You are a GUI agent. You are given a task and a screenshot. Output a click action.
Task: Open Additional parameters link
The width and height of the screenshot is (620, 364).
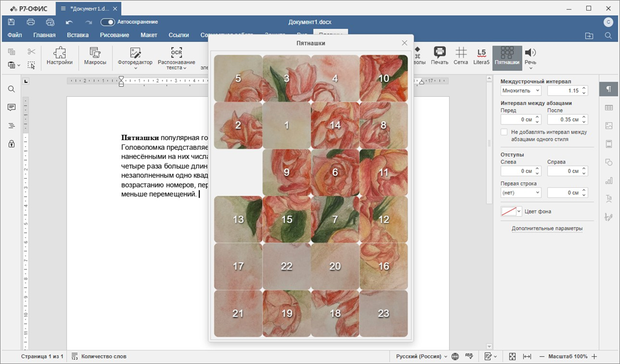click(547, 229)
